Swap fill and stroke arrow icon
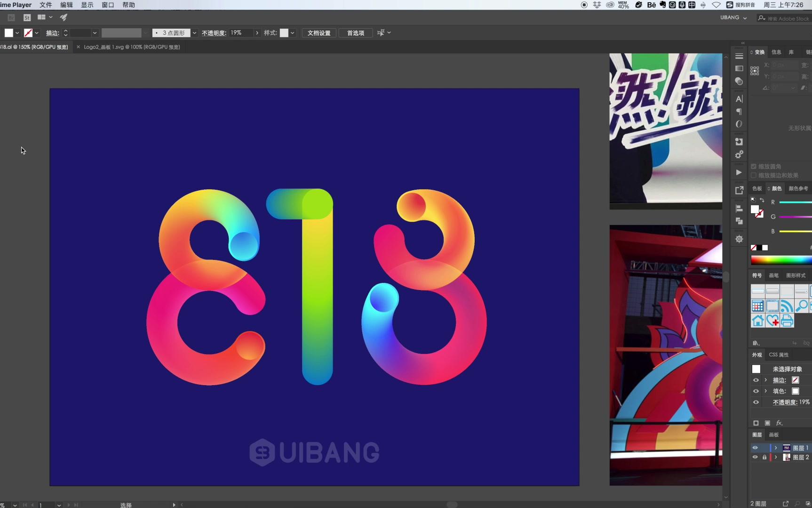This screenshot has height=508, width=812. tap(762, 200)
